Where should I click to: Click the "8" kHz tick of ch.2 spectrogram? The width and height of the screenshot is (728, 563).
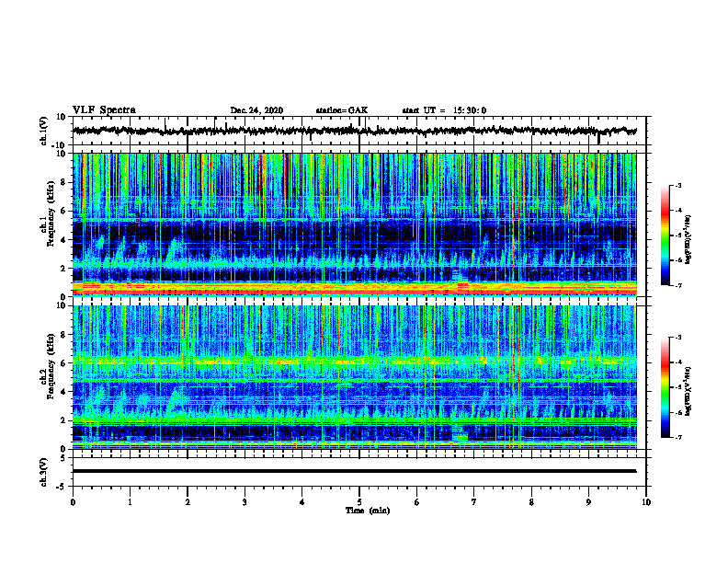pos(63,335)
